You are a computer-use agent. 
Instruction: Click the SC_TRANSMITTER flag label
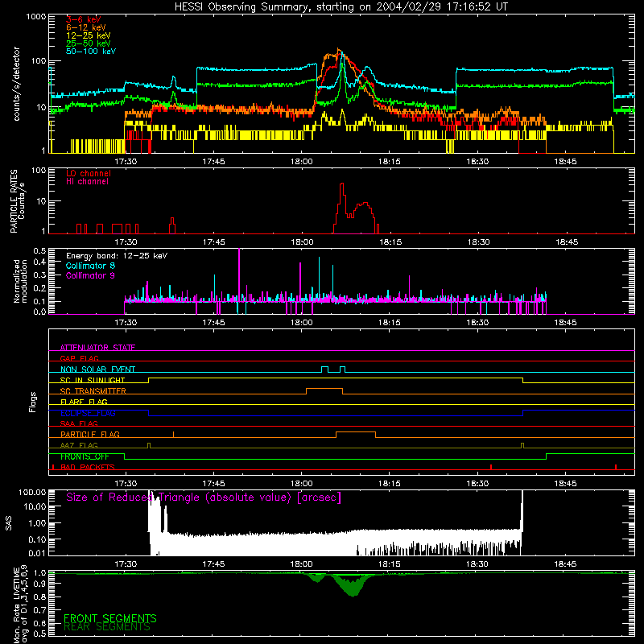93,390
